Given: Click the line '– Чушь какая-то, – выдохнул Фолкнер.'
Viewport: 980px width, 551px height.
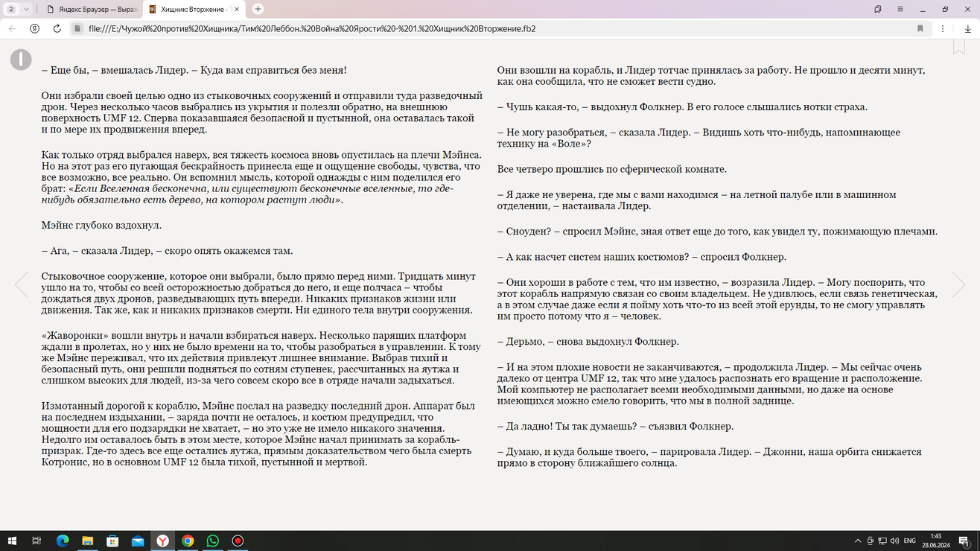Looking at the screenshot, I should pyautogui.click(x=683, y=106).
